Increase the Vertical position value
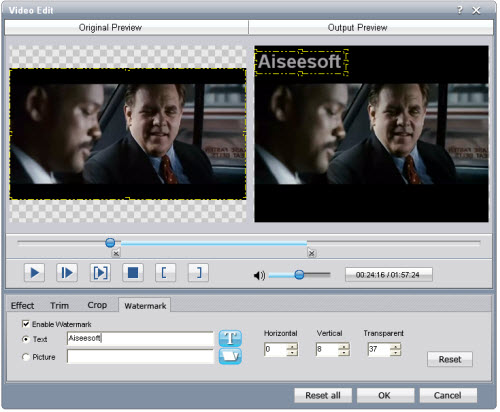This screenshot has width=500, height=412. click(x=344, y=346)
